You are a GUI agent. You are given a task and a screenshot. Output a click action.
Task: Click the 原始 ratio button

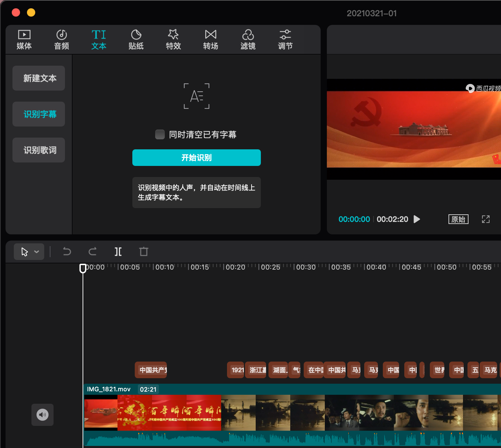point(458,219)
